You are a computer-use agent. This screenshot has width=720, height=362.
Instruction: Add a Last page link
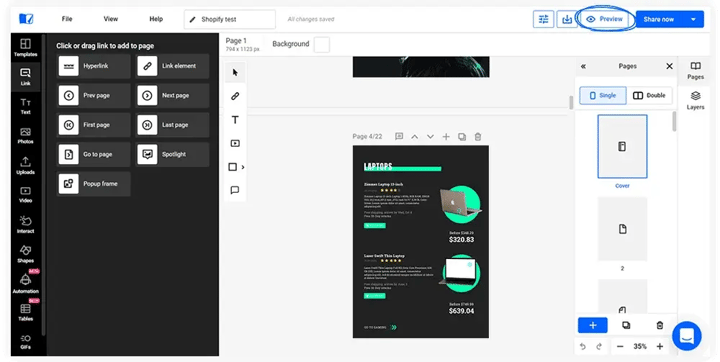coord(172,125)
